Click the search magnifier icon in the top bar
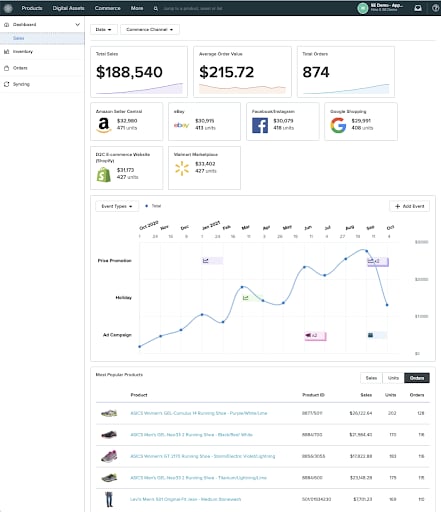Screen dimensions: 441x512 click(156, 8)
